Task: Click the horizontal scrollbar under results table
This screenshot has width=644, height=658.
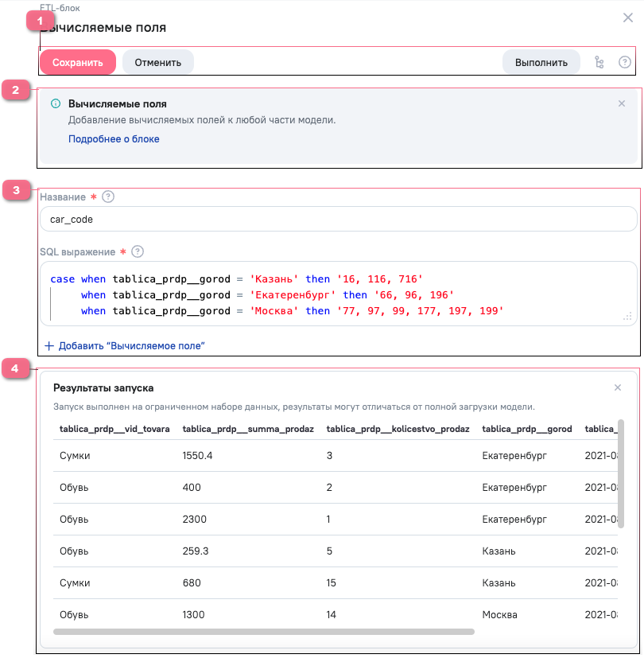Action: (262, 632)
